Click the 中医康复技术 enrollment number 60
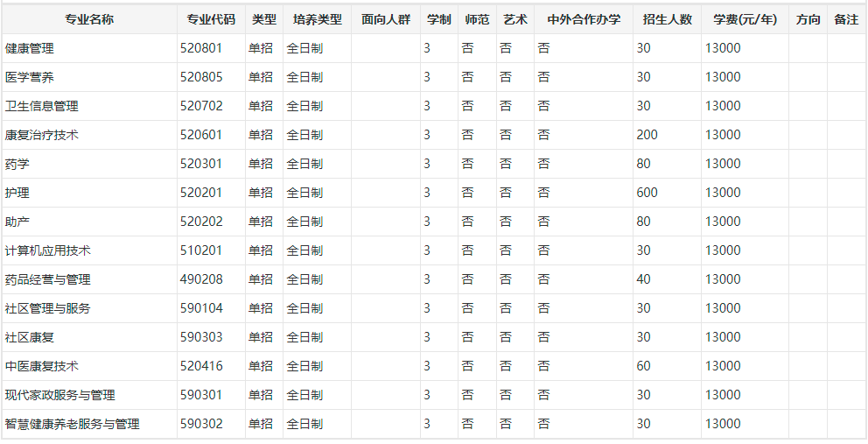 coord(643,366)
